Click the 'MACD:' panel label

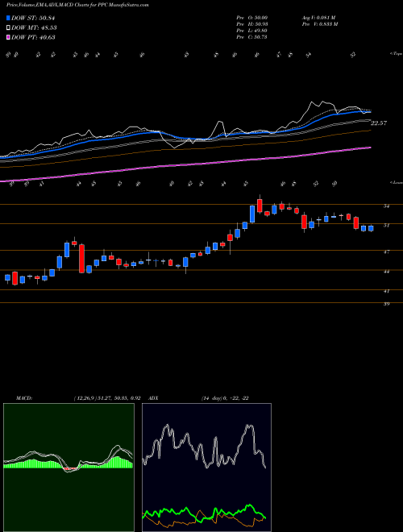click(24, 398)
